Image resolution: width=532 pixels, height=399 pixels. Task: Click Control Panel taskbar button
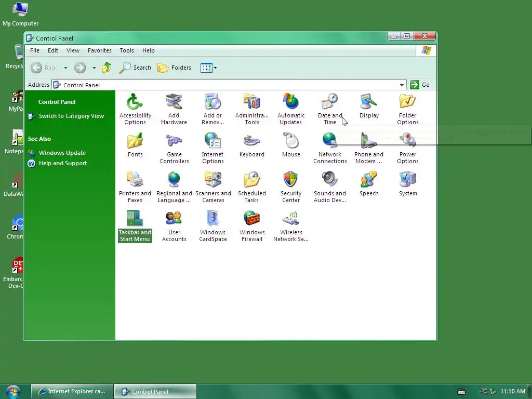pyautogui.click(x=155, y=391)
